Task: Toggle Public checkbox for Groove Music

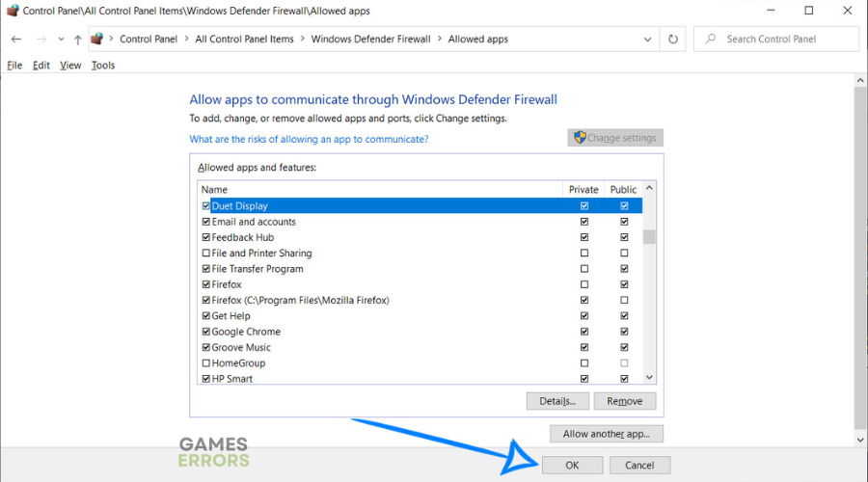Action: pyautogui.click(x=624, y=347)
